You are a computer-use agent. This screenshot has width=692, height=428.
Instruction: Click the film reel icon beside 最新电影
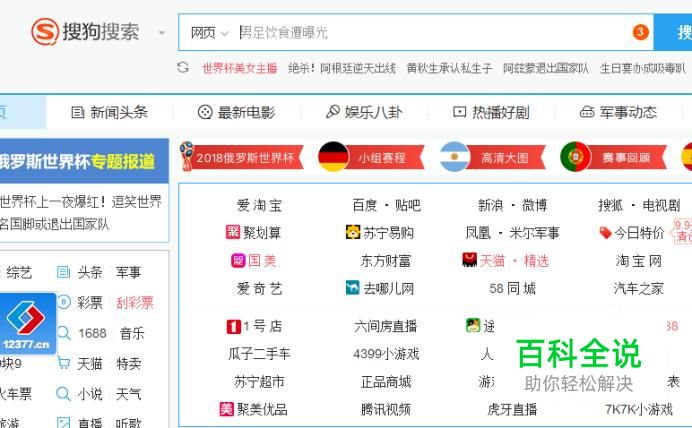[x=205, y=113]
